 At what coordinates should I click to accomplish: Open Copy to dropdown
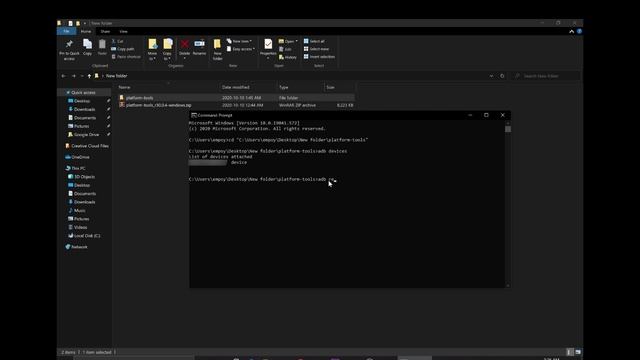(167, 50)
